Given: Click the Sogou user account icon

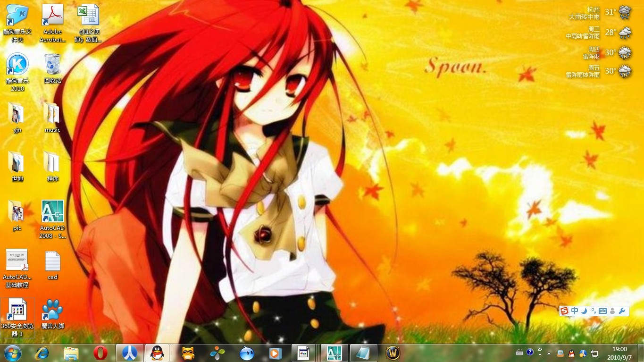Looking at the screenshot, I should pyautogui.click(x=612, y=311).
